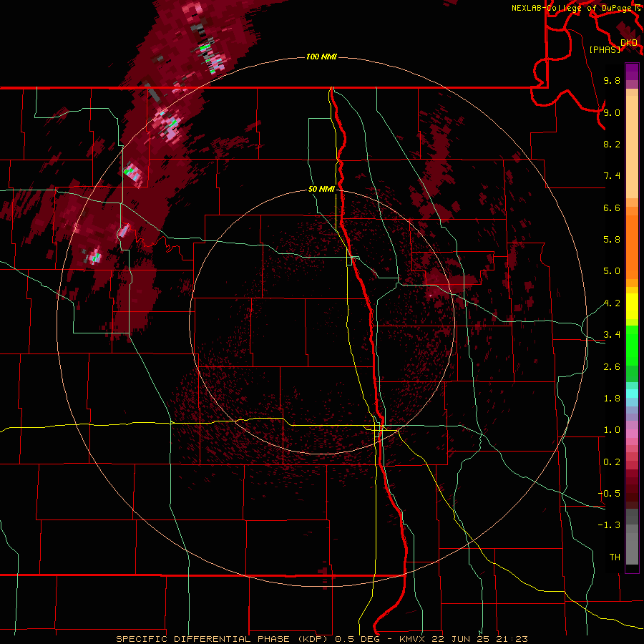Select the 5.8 value on the scale
Image resolution: width=644 pixels, height=644 pixels.
pos(612,240)
